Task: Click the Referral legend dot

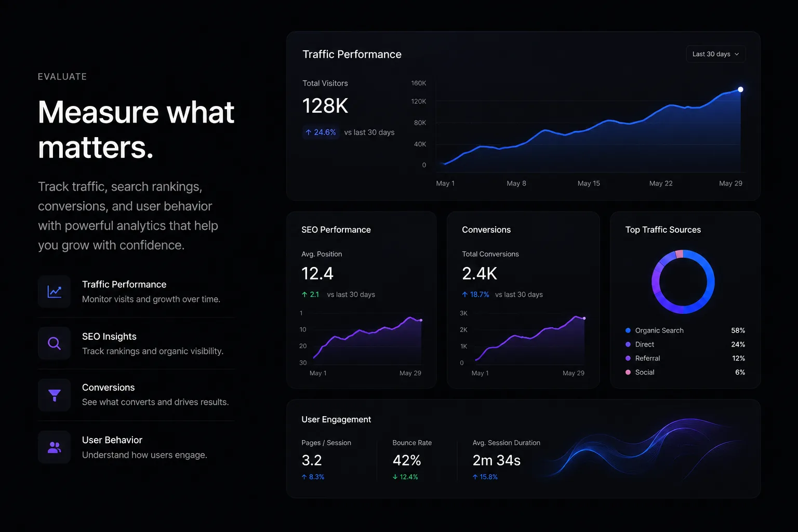Action: click(x=628, y=358)
